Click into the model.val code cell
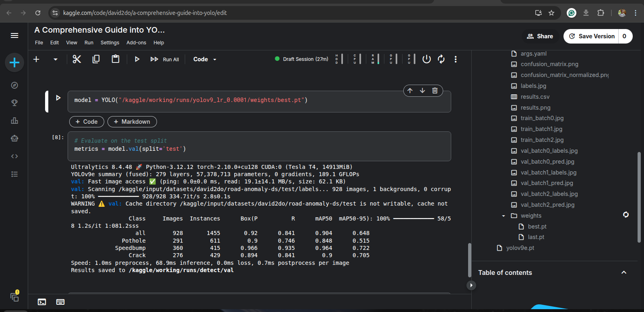 click(259, 146)
